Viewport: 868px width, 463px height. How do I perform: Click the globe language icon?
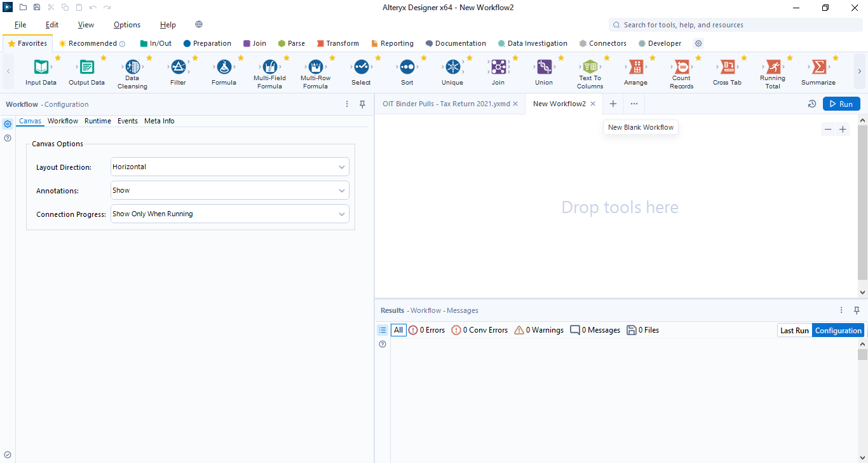[199, 25]
